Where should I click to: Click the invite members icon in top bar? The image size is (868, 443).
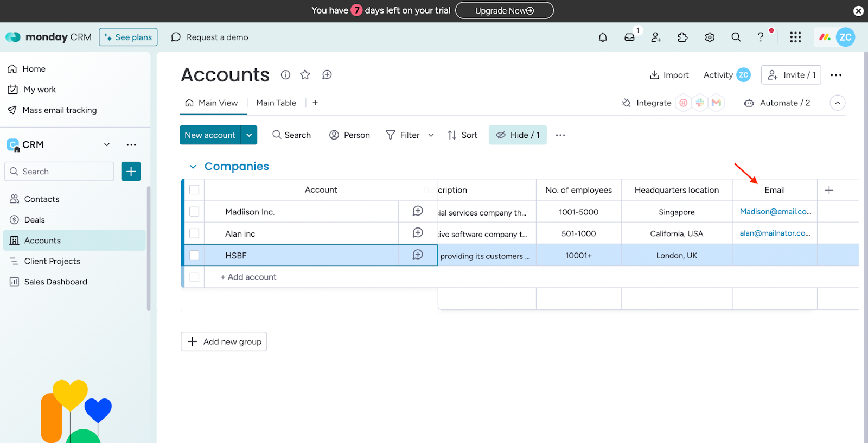pos(656,37)
